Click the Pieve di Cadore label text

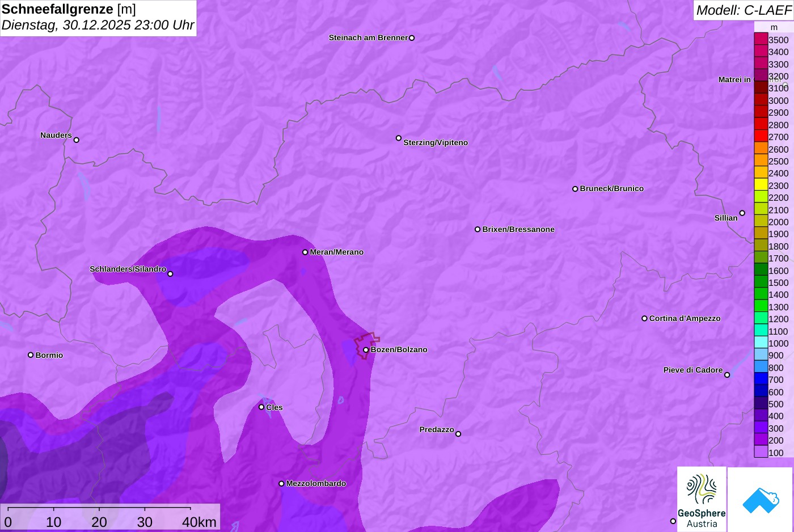(x=693, y=370)
